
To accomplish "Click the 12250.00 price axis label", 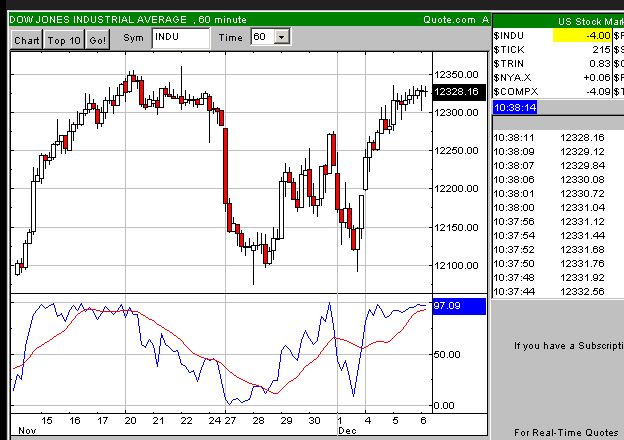I will tap(456, 150).
